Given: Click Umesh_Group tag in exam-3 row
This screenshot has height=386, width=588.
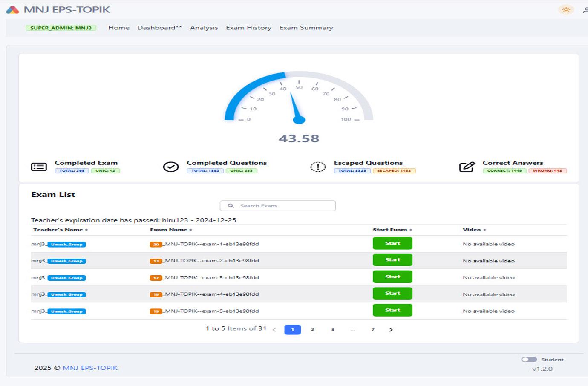Looking at the screenshot, I should click(66, 278).
